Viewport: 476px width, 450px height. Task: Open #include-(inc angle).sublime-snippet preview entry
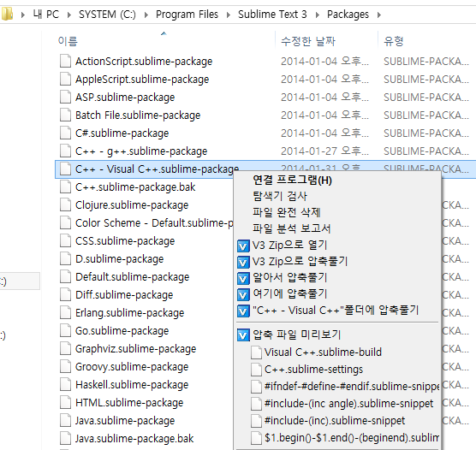pyautogui.click(x=348, y=403)
